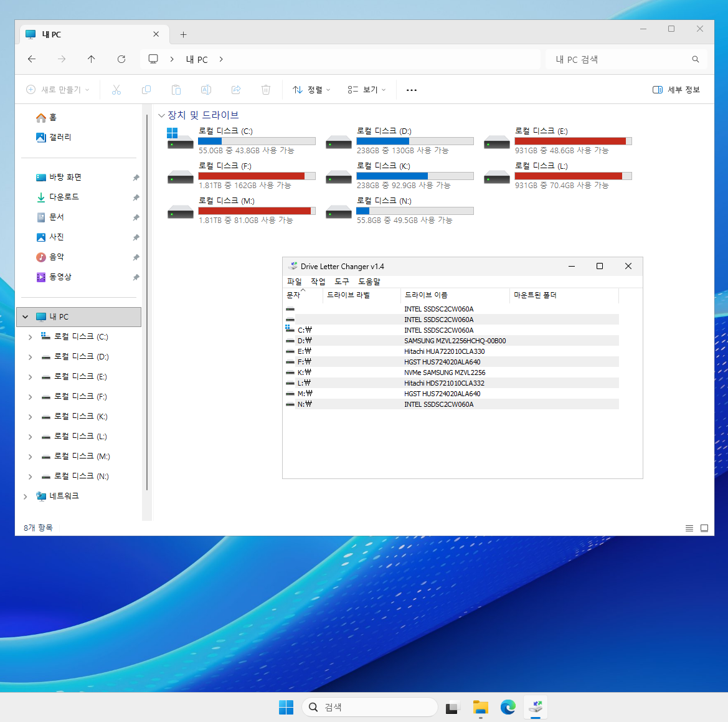Open local disk F: drive icon
Screen dimensions: 728x722
pos(180,176)
